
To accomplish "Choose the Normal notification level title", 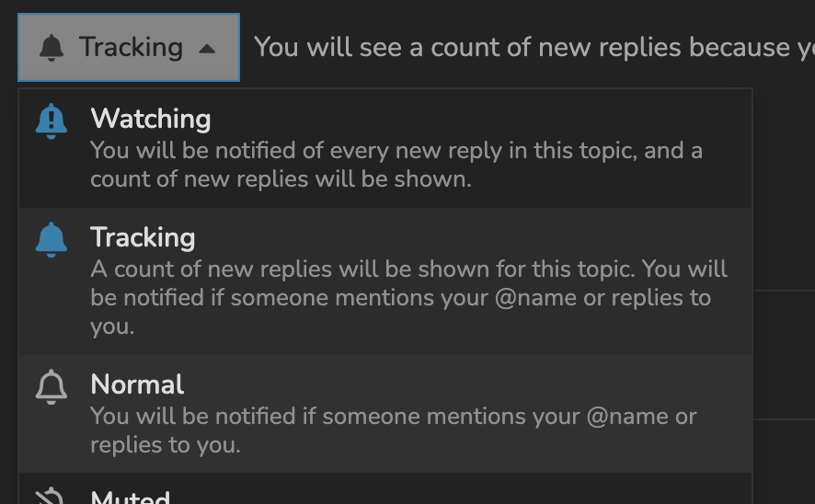I will pyautogui.click(x=137, y=384).
